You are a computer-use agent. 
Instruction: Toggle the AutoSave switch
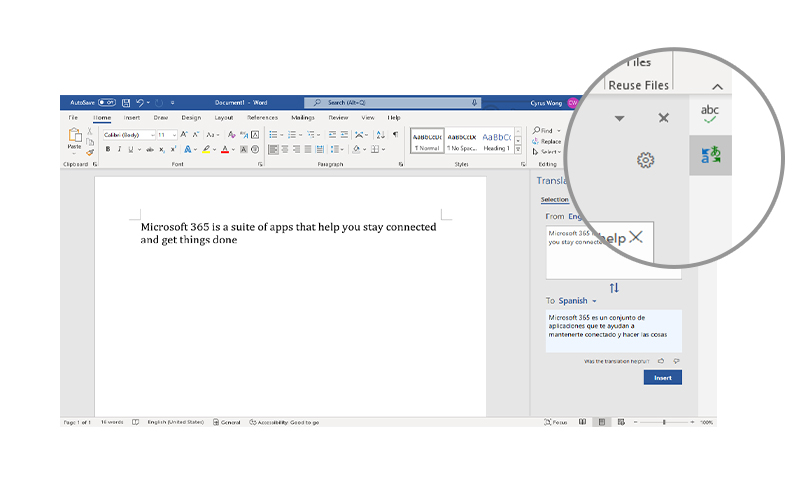coord(107,103)
